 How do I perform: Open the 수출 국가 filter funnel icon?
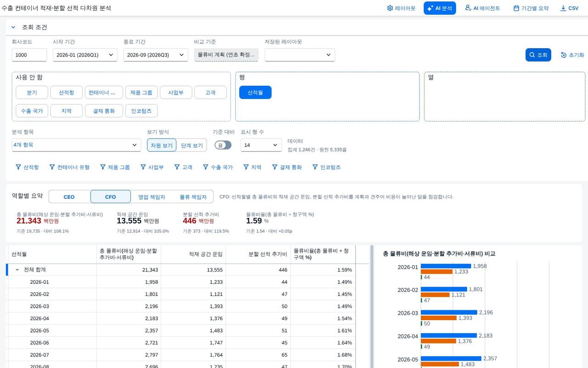click(206, 167)
